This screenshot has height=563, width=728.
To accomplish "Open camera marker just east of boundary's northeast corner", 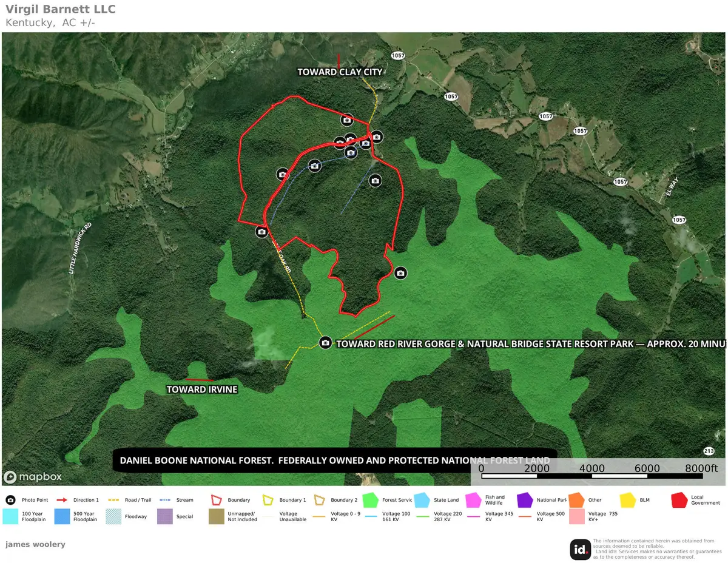I will click(x=377, y=137).
